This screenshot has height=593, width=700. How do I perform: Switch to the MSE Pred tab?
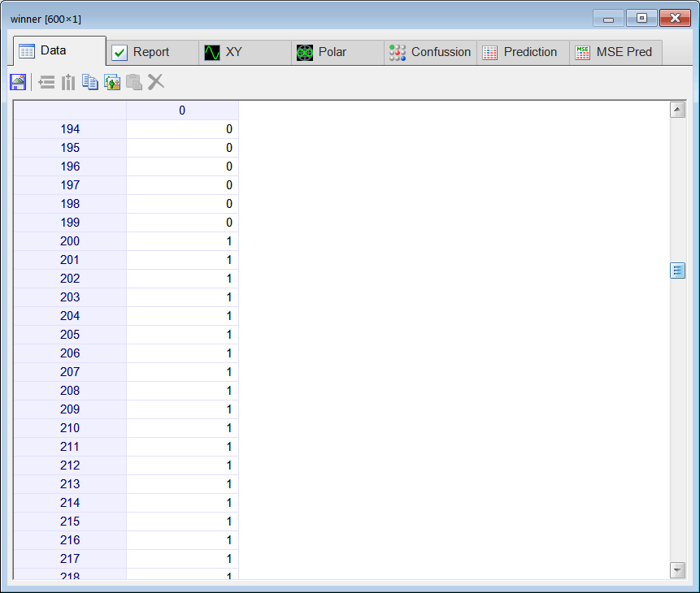(616, 52)
